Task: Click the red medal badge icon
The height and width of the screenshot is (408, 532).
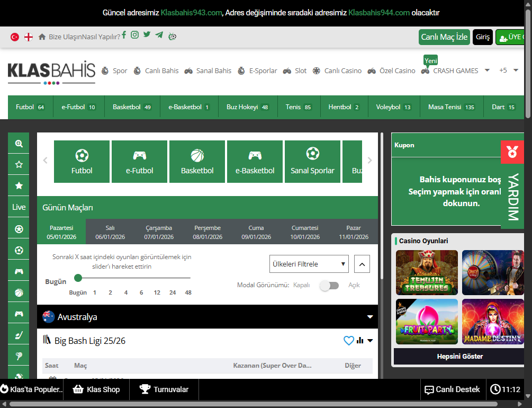Action: (512, 152)
